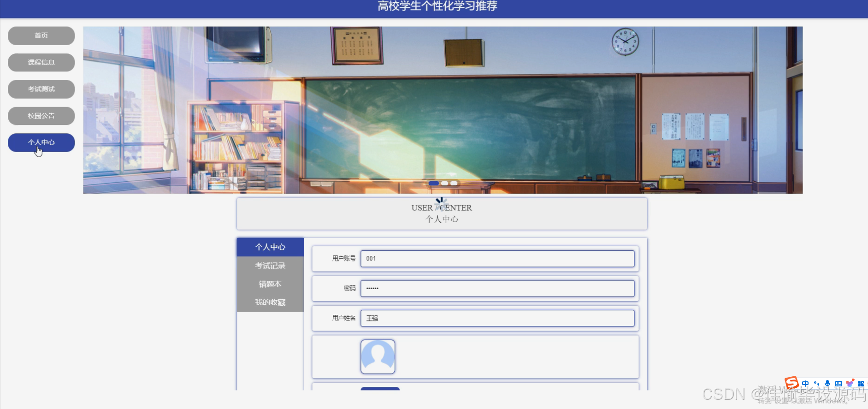Select the 个人中心 sidebar navigation button

[41, 142]
